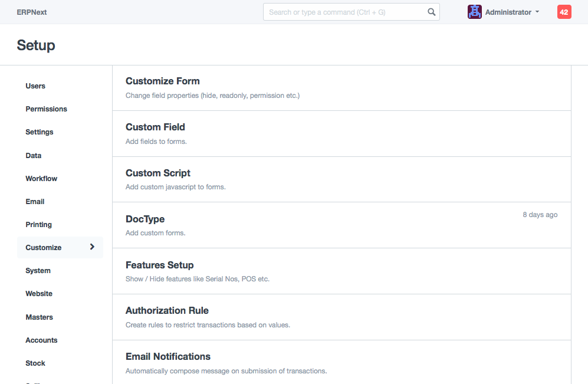Screen dimensions: 588x384
Task: Open Permissions in the sidebar
Action: (46, 109)
